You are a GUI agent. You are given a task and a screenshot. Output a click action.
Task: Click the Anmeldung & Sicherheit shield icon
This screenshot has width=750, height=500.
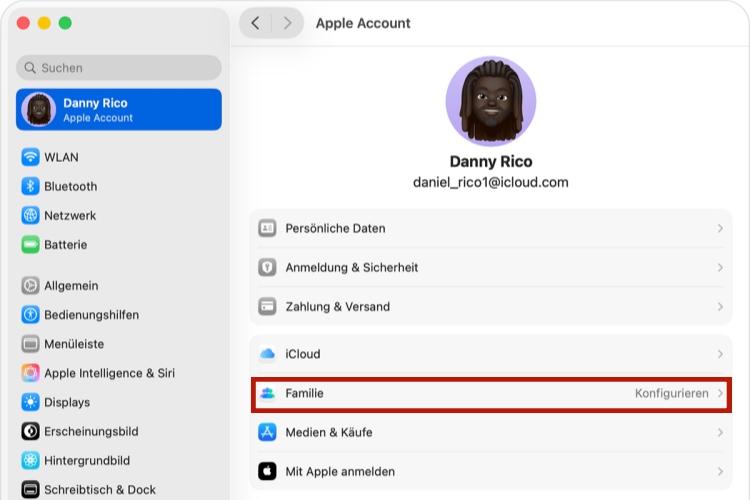267,267
